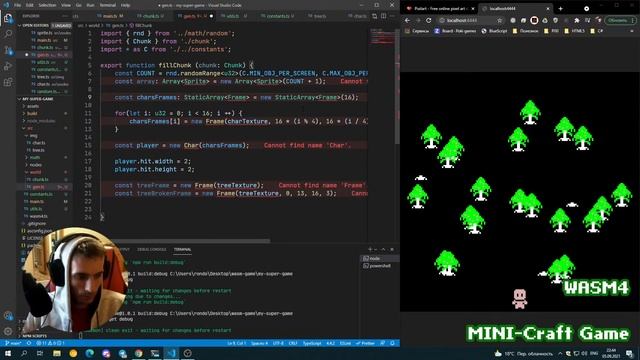Screen dimensions: 640x360
Task: Bookmark this page with the star icon
Action: click(500, 20)
